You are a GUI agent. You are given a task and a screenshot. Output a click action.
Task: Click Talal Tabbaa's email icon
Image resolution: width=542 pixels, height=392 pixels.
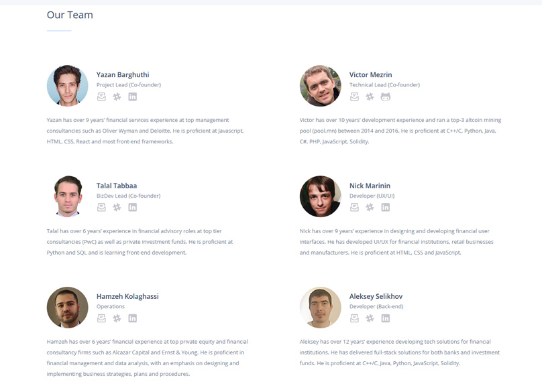[101, 207]
